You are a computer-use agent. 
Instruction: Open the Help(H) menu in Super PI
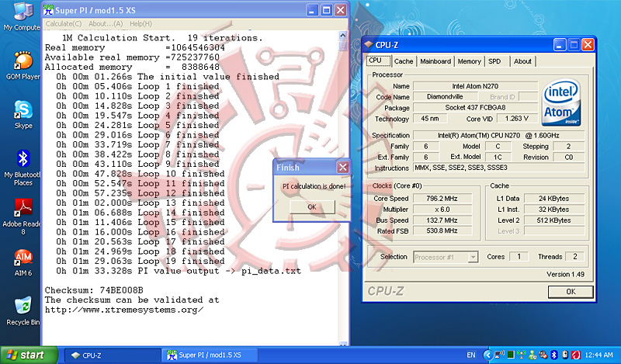click(x=141, y=24)
